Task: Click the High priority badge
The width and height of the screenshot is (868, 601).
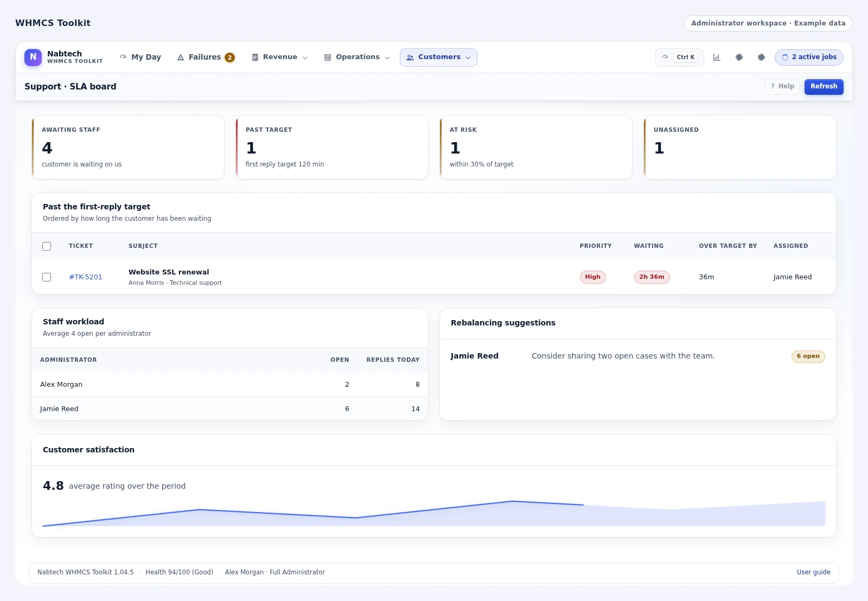Action: coord(592,277)
